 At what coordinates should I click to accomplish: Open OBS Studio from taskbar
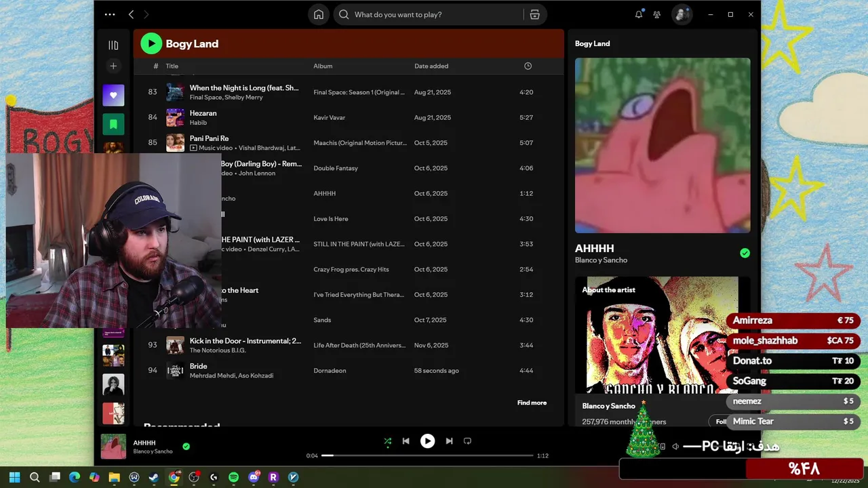pos(194,477)
